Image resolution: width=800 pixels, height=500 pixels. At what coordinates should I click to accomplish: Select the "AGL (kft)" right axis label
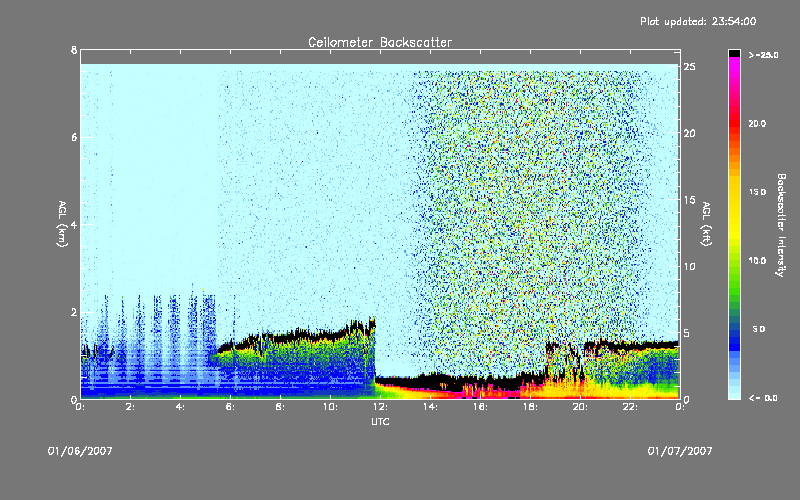pyautogui.click(x=706, y=224)
